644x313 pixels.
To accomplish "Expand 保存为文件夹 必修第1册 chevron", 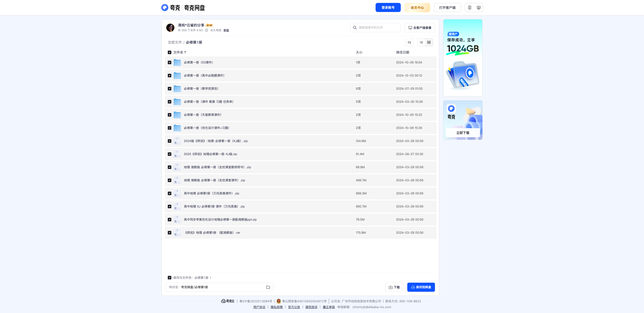I will pyautogui.click(x=211, y=277).
